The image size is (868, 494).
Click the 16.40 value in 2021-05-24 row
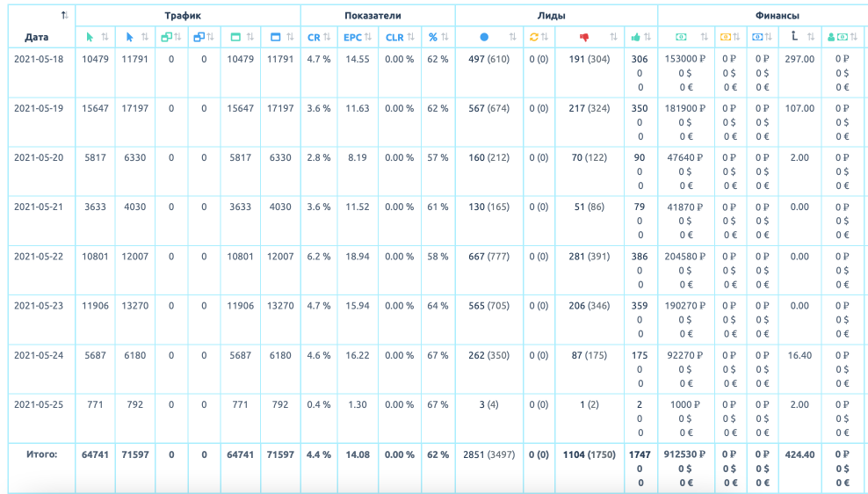coord(799,355)
